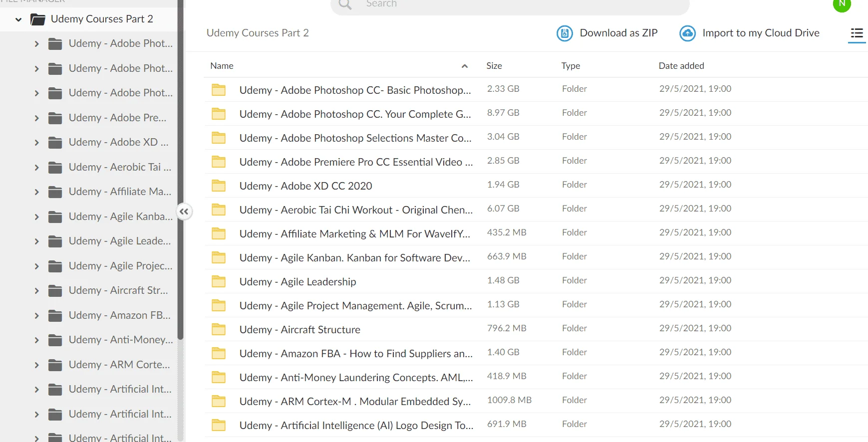
Task: Select Udemy - Agile Projec... in sidebar tree
Action: [120, 266]
